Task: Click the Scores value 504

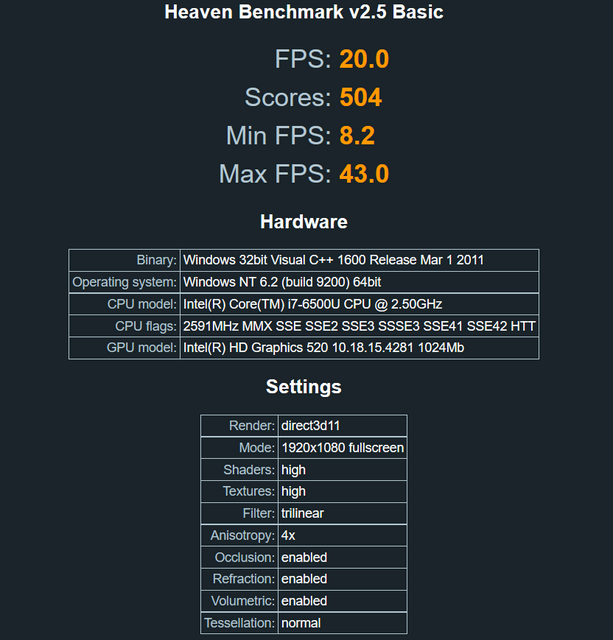Action: (360, 97)
